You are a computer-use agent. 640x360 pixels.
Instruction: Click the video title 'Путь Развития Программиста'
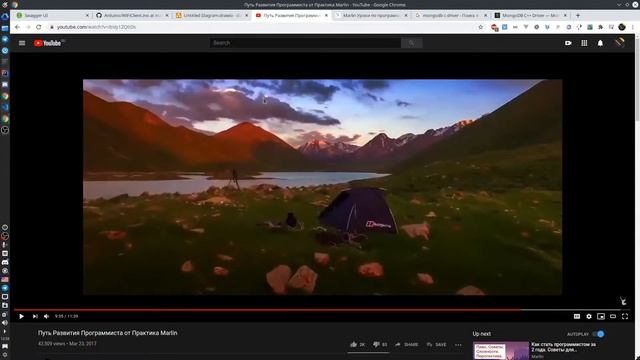click(x=107, y=333)
